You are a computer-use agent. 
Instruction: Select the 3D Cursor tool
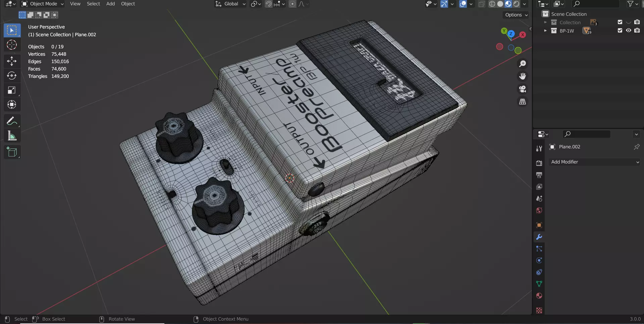click(x=12, y=45)
